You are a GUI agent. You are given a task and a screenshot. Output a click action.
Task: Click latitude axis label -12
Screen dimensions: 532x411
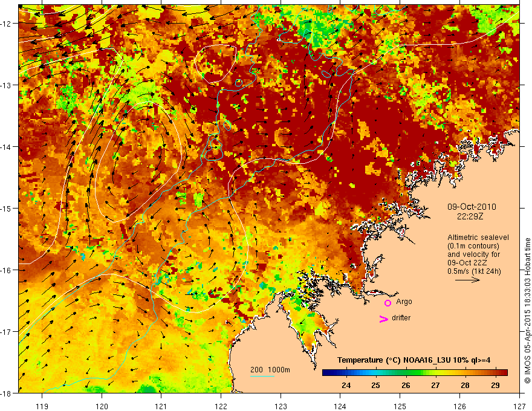(7, 24)
